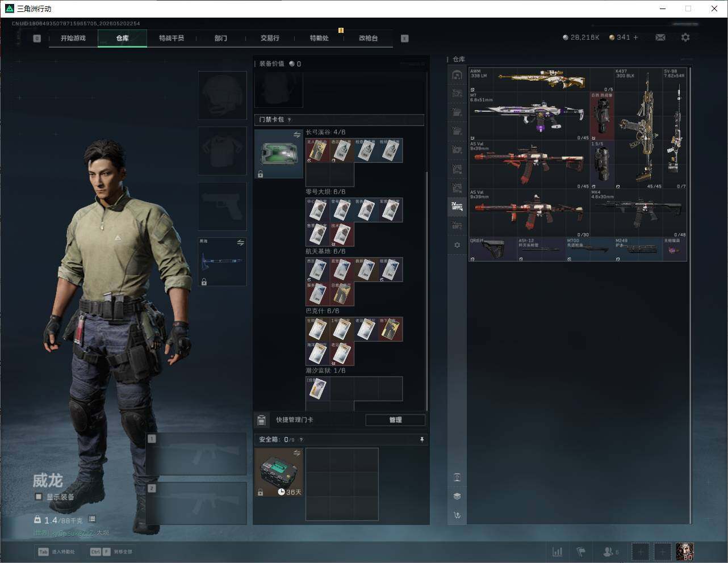Click the warehouse stack layers icon
728x563 pixels.
pyautogui.click(x=457, y=496)
